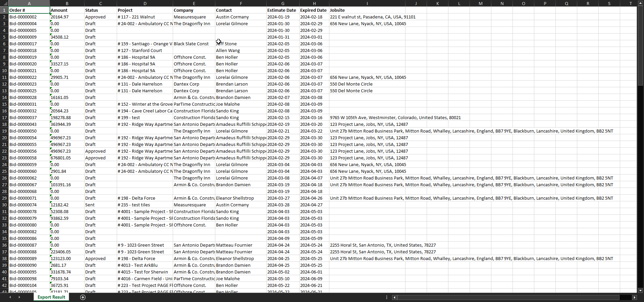Select project cell "# 117 - 221 Walnut"
Viewport: 644px width, 302px height.
coord(145,17)
